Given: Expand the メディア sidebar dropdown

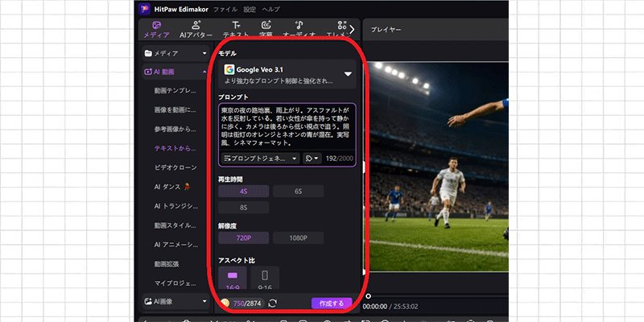Looking at the screenshot, I should click(175, 53).
